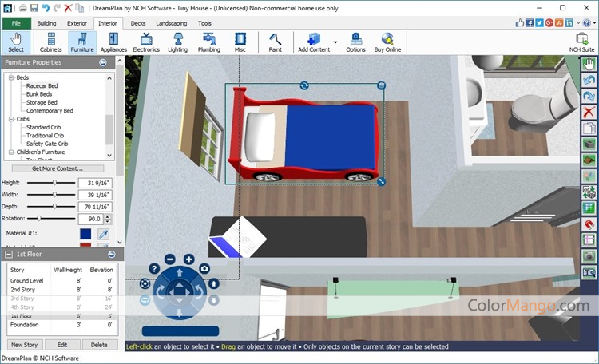Click the Rotation spinner arrows
599x364 pixels.
tap(108, 219)
